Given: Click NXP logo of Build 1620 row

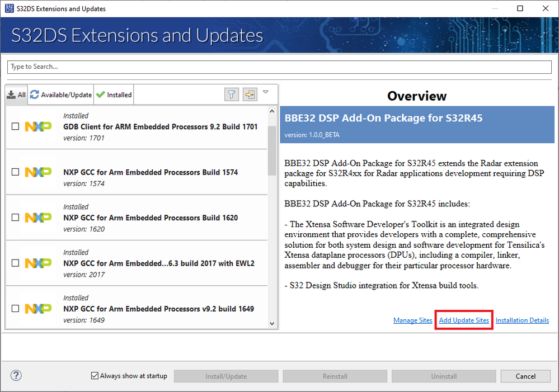Looking at the screenshot, I should (x=38, y=218).
